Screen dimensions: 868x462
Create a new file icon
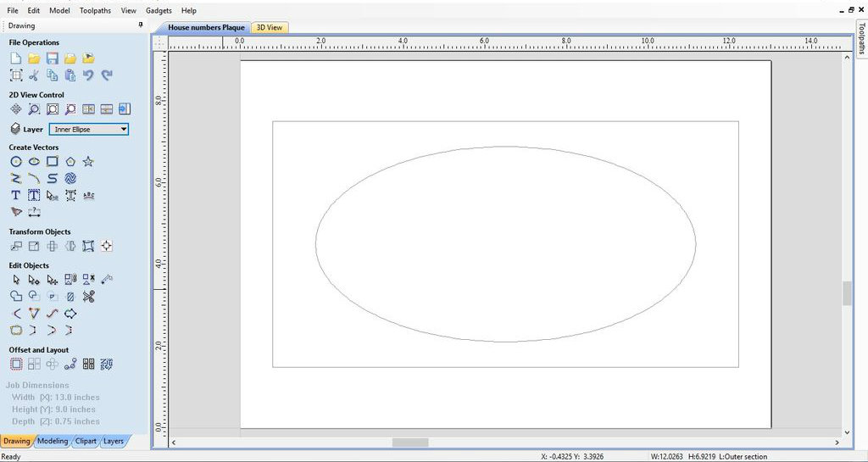point(16,58)
